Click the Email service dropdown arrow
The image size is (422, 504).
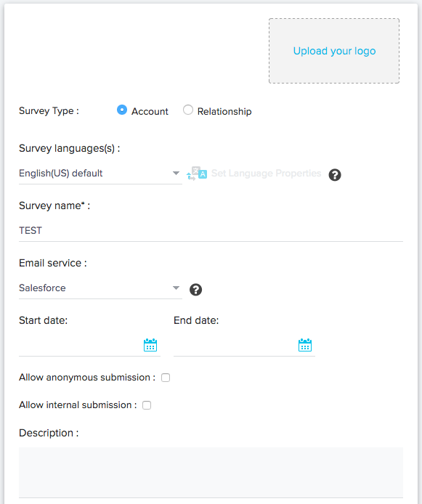pos(176,288)
